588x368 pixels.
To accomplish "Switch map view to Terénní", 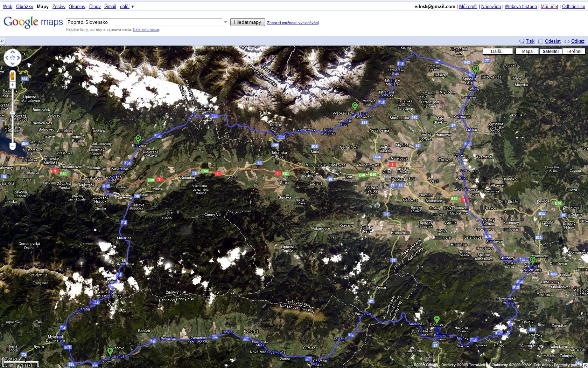I will click(x=574, y=52).
